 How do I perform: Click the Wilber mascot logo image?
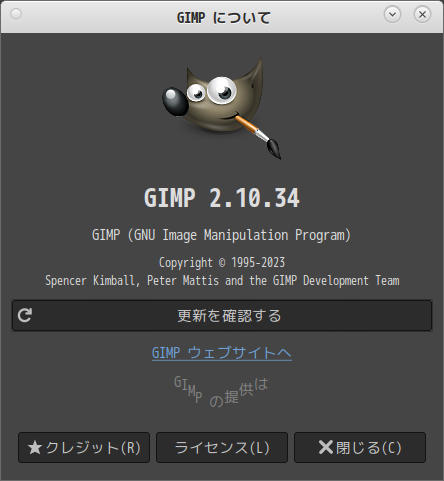click(222, 108)
